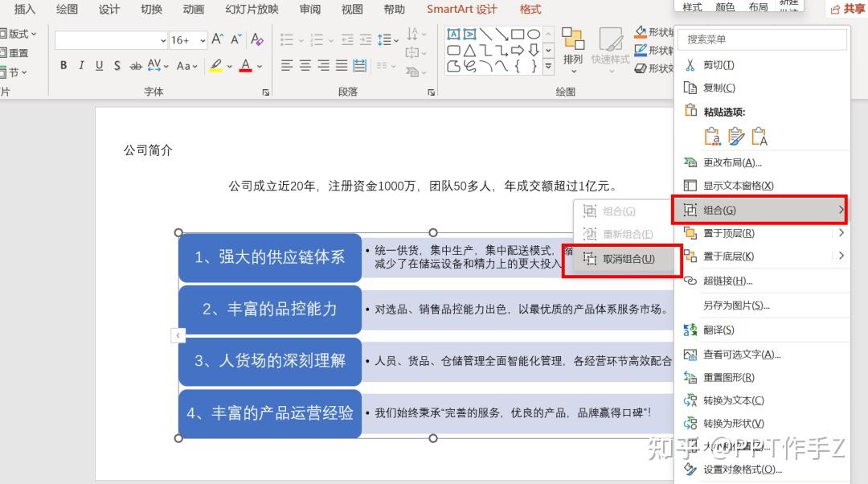
Task: Toggle bold formatting
Action: [63, 65]
